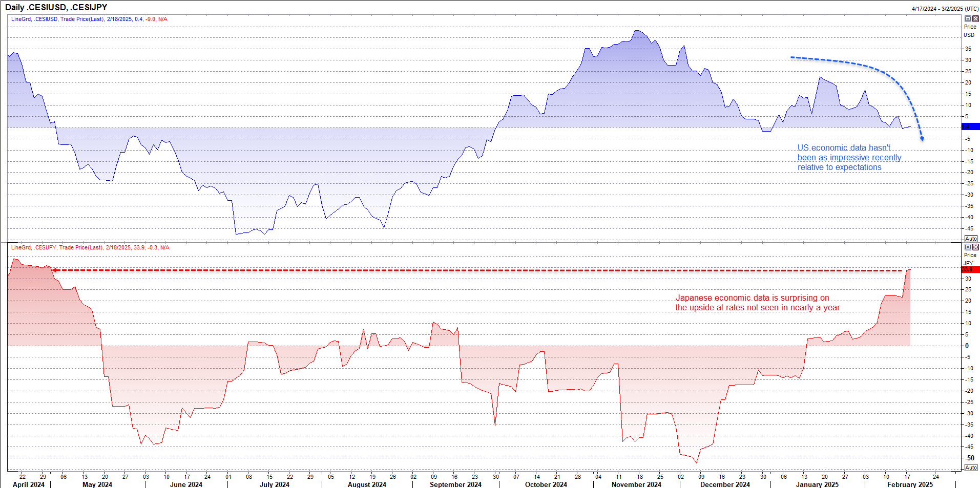980x488 pixels.
Task: Toggle Auto scaling on JPY price axis
Action: [971, 468]
